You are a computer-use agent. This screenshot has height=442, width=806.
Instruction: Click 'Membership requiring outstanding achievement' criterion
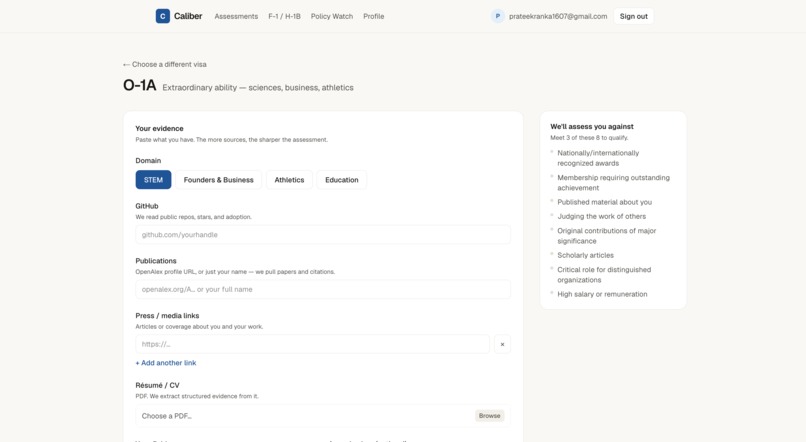pyautogui.click(x=613, y=182)
